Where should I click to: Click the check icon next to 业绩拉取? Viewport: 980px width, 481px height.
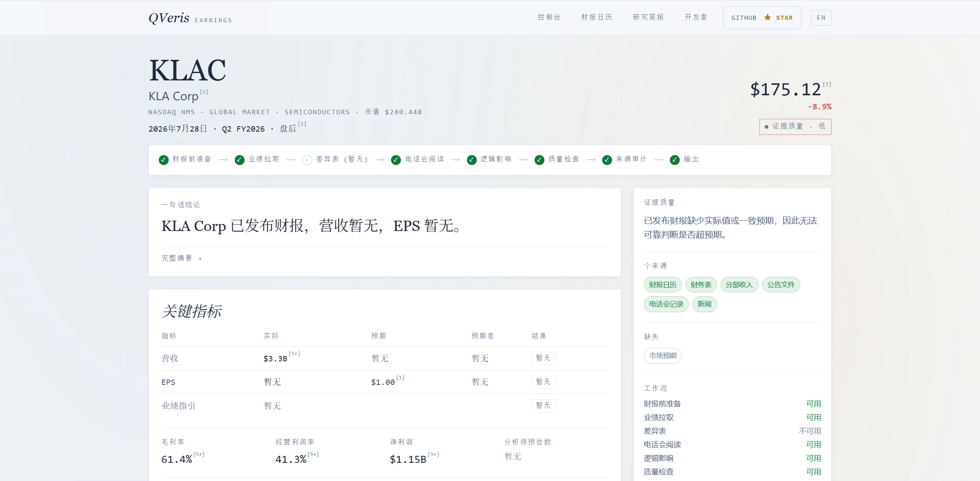(x=240, y=160)
